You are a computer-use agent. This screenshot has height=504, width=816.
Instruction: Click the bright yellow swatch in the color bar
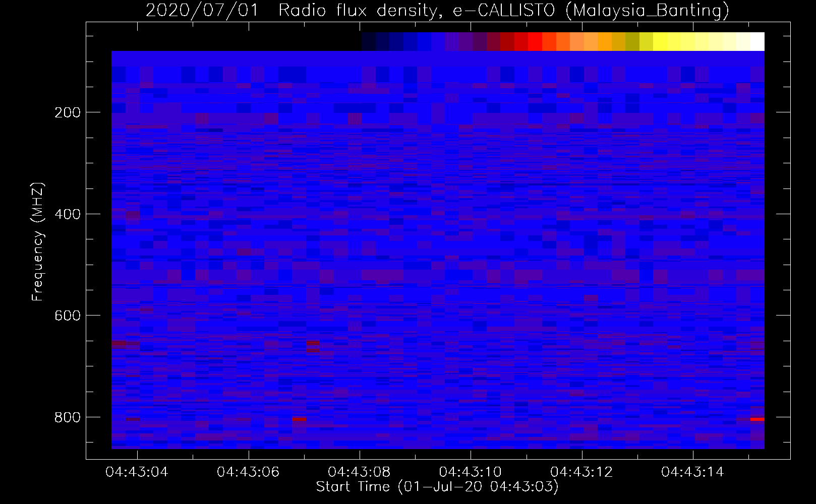click(660, 41)
